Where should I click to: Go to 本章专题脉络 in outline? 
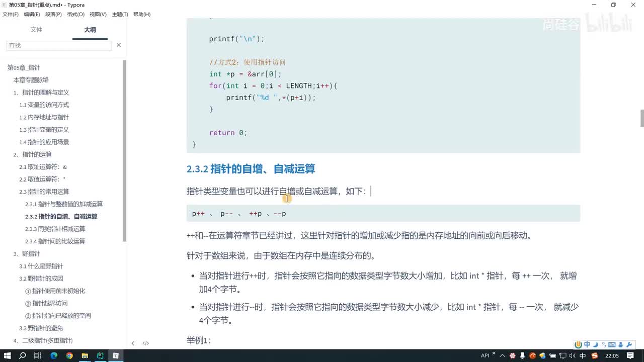[31, 80]
